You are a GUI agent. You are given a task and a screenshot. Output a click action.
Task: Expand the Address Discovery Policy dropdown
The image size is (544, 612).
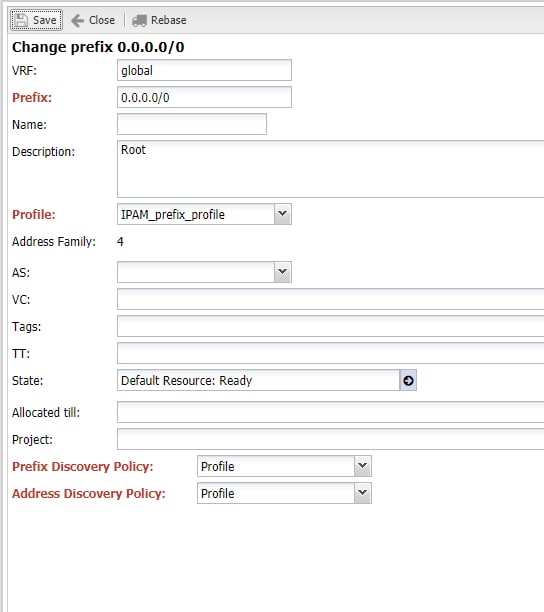(x=363, y=493)
